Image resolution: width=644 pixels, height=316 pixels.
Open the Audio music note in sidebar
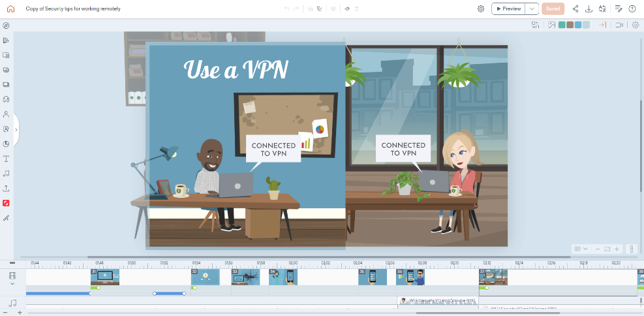pos(6,174)
